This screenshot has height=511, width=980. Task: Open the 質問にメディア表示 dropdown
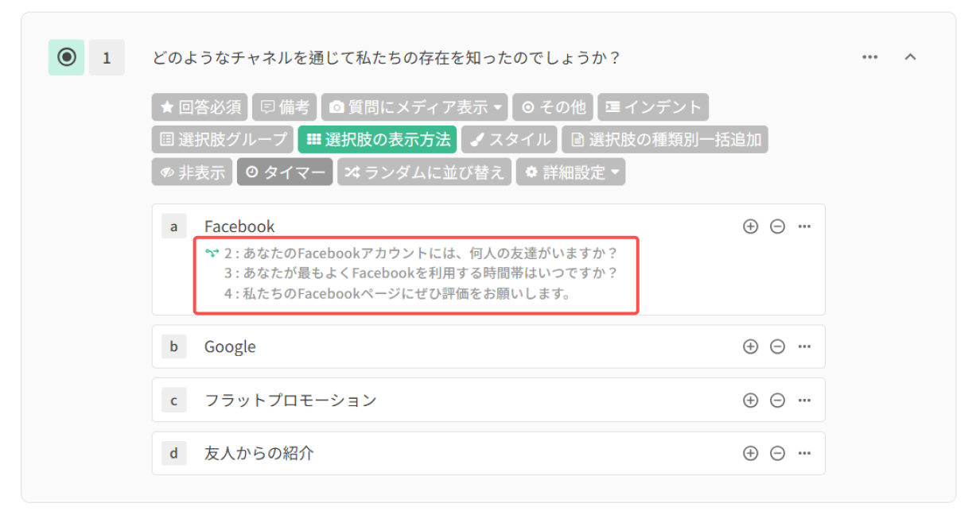415,106
